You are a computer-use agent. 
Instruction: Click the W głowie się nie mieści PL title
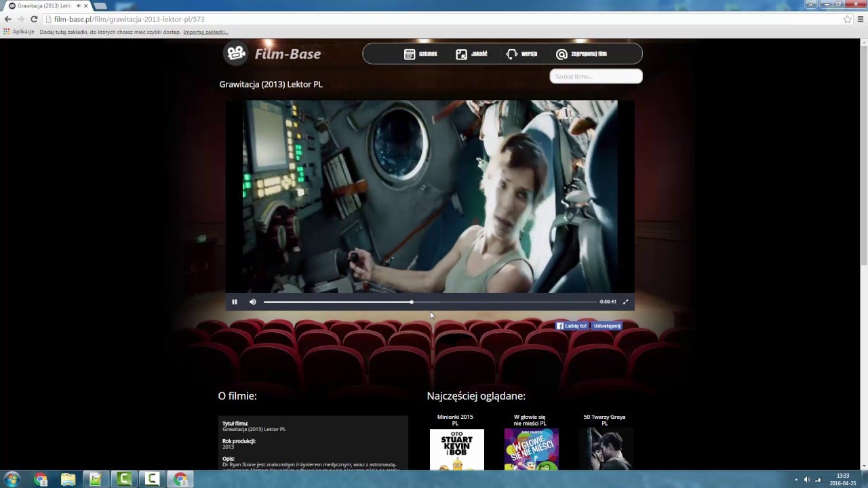530,420
